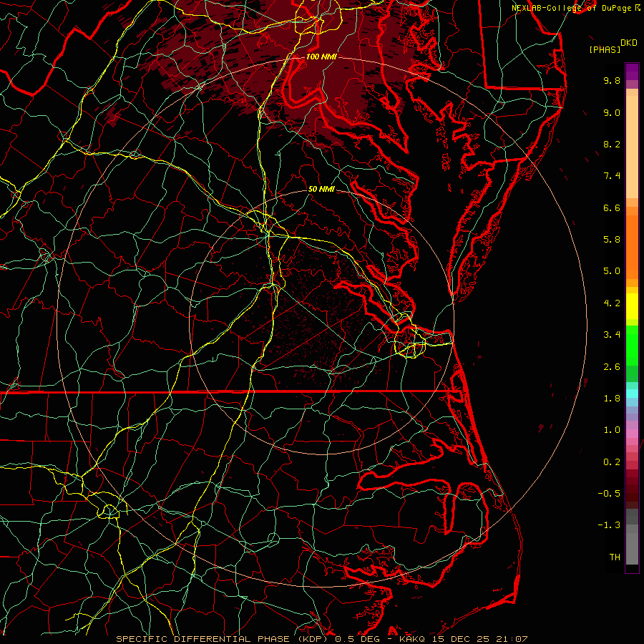Click the 0.2 value on the legend
Screen dimensions: 644x644
612,462
